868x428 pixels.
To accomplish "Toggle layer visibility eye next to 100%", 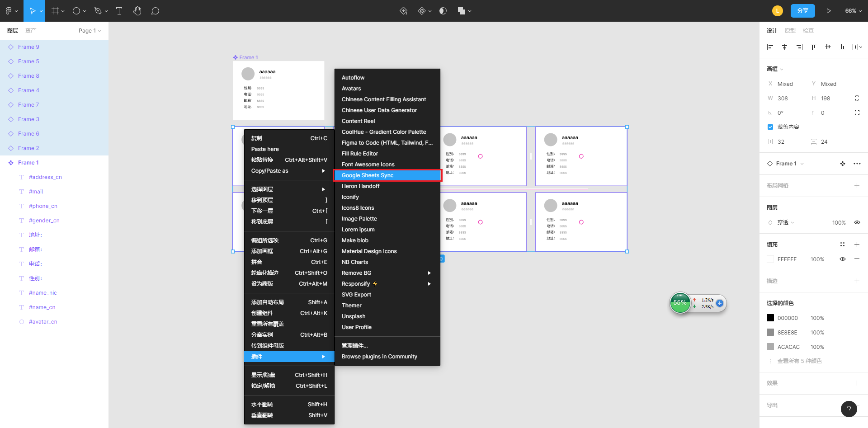I will click(x=857, y=222).
